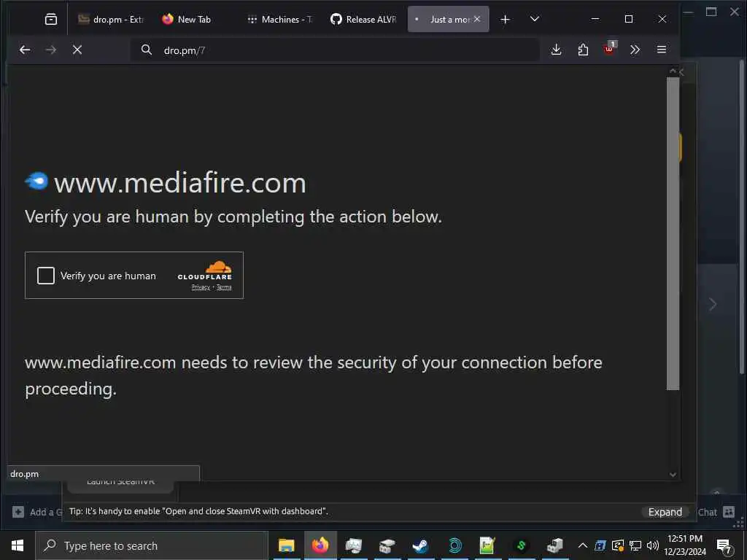Click the Type here to search box

(x=152, y=545)
